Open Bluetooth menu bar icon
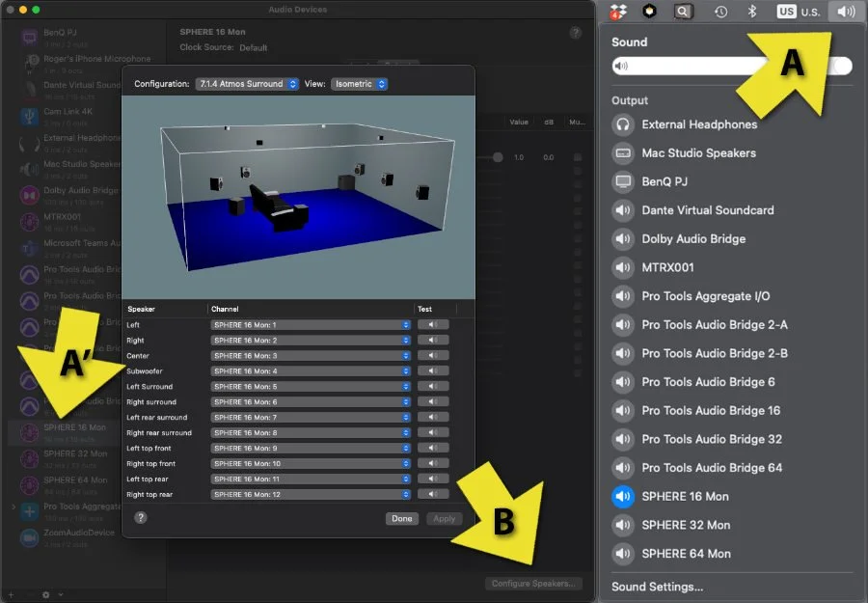 (752, 12)
